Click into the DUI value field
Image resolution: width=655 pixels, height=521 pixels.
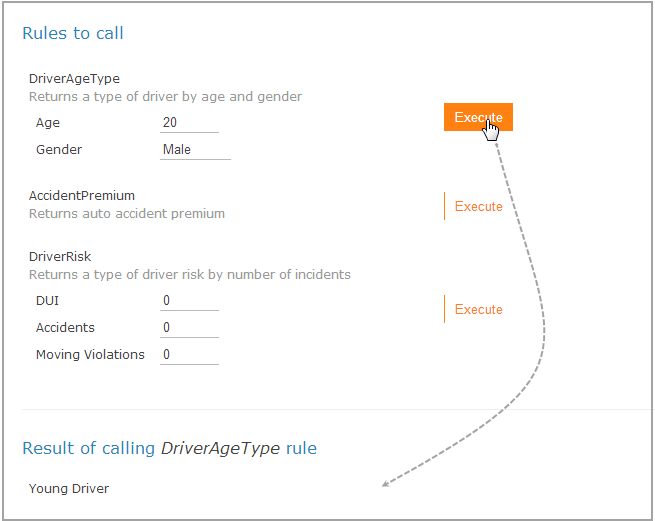pyautogui.click(x=189, y=301)
